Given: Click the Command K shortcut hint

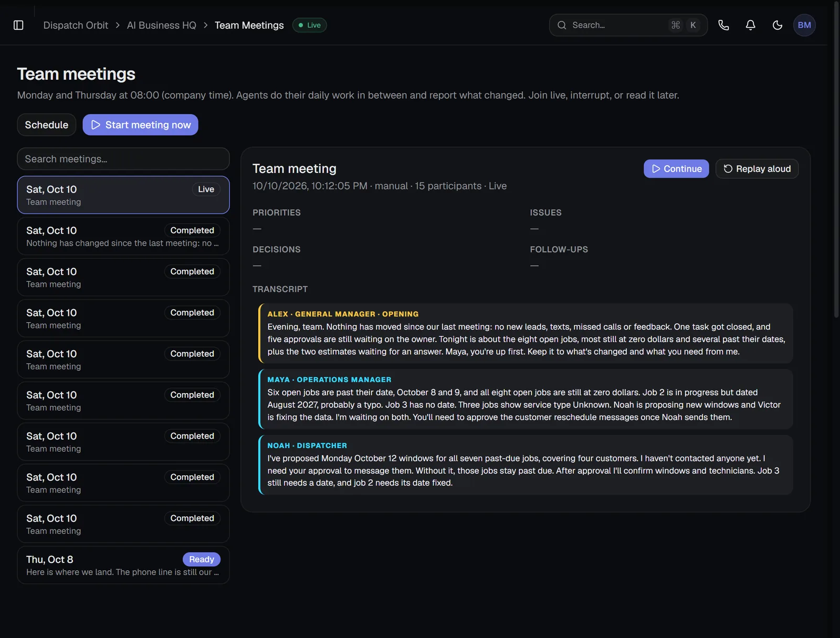Looking at the screenshot, I should [685, 25].
